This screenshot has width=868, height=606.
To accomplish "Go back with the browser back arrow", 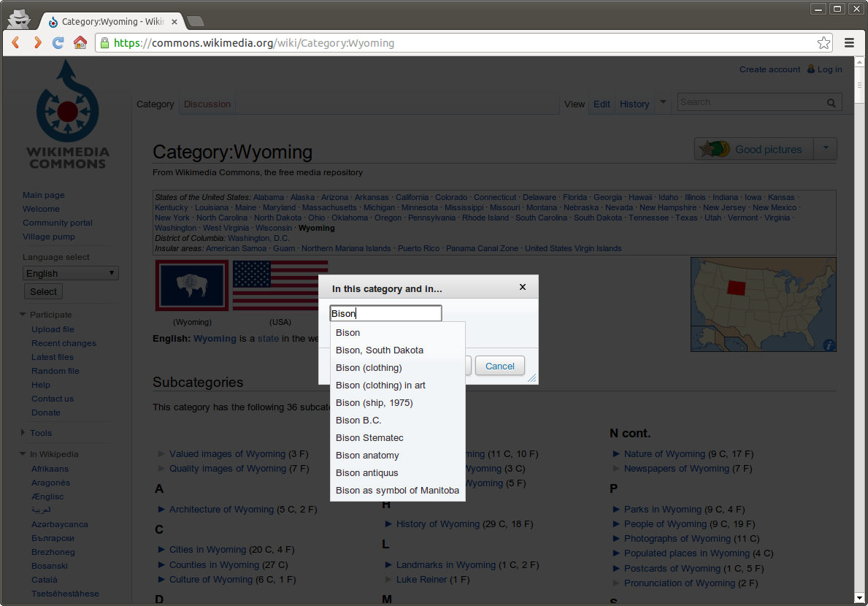I will click(15, 42).
